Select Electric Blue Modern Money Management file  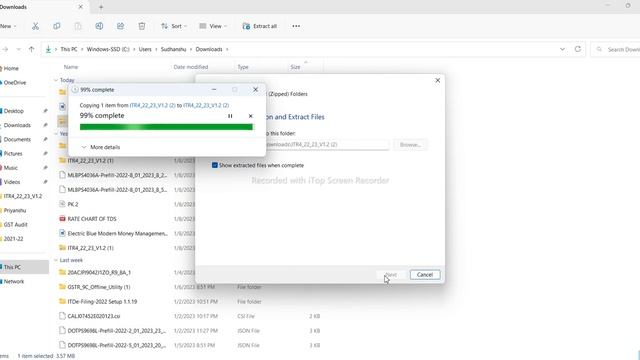point(118,233)
